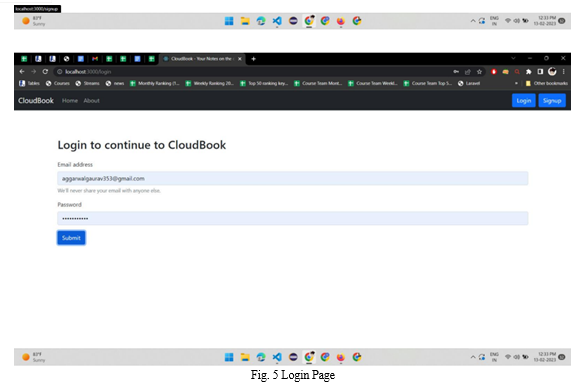Click the blue Login button
Image resolution: width=588 pixels, height=388 pixels.
524,100
